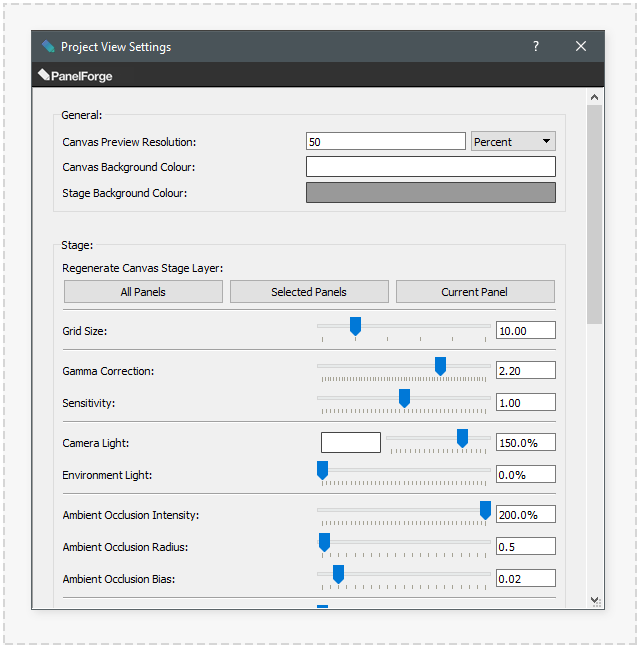Click the Current Panel button
Image resolution: width=640 pixels, height=647 pixels.
pos(475,292)
